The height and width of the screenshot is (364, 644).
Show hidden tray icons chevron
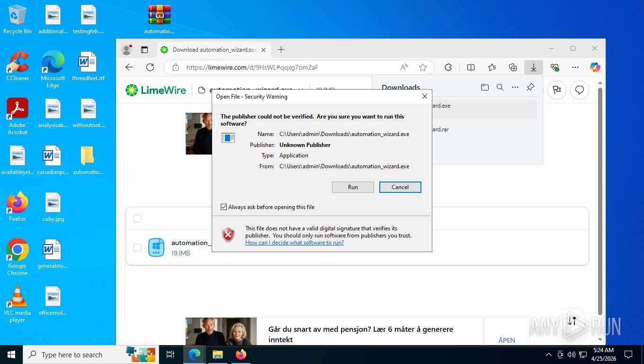click(x=549, y=355)
